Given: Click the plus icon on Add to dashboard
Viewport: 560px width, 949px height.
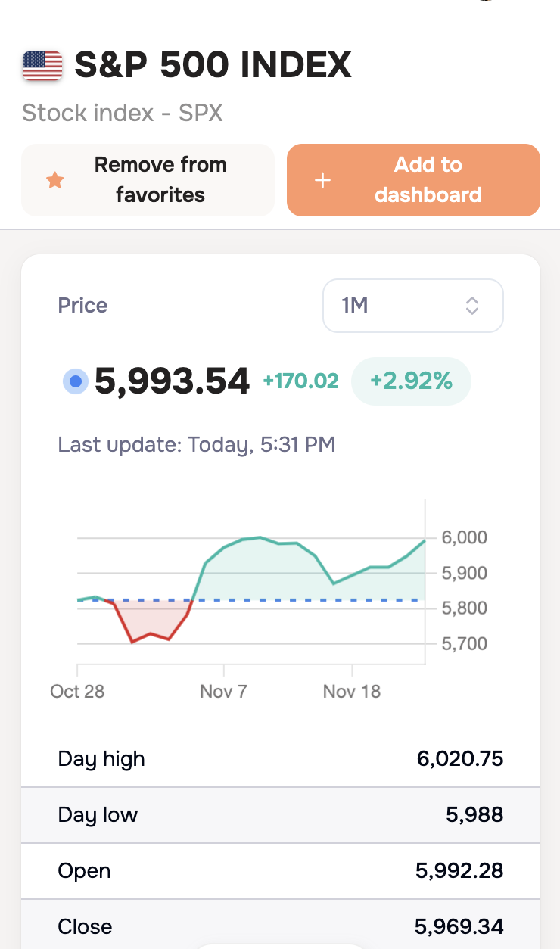Looking at the screenshot, I should [x=323, y=180].
